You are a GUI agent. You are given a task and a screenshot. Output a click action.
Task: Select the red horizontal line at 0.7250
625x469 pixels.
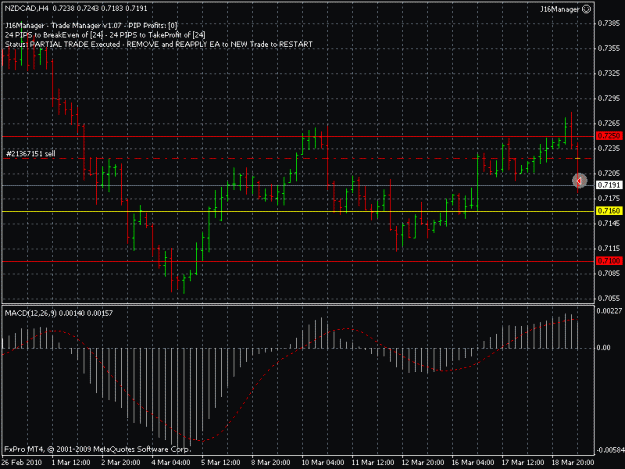298,136
